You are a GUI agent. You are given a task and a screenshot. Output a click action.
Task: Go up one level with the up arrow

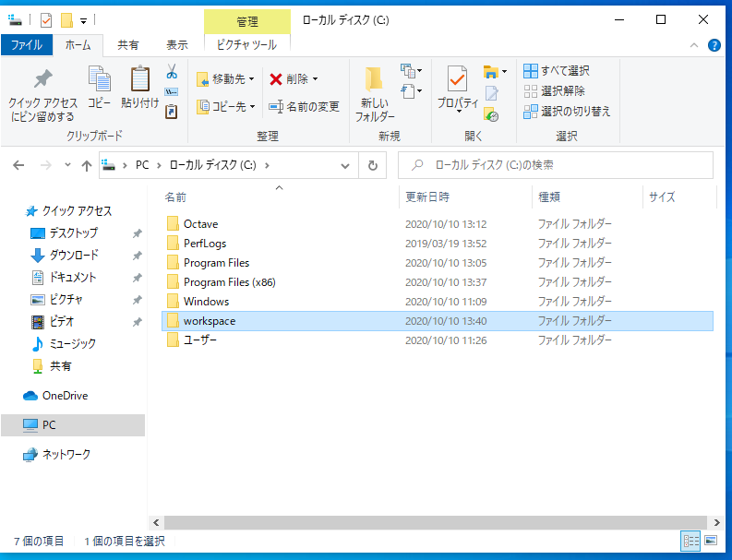coord(87,165)
